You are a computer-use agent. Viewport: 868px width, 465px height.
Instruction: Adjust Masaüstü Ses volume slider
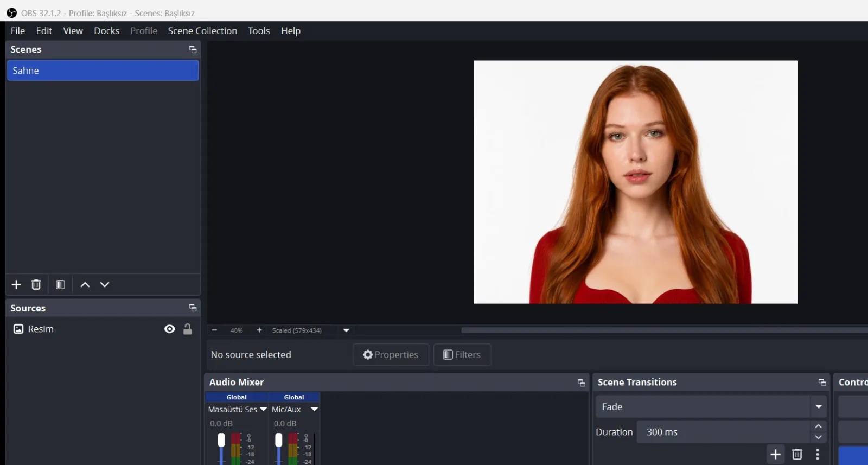coord(221,440)
